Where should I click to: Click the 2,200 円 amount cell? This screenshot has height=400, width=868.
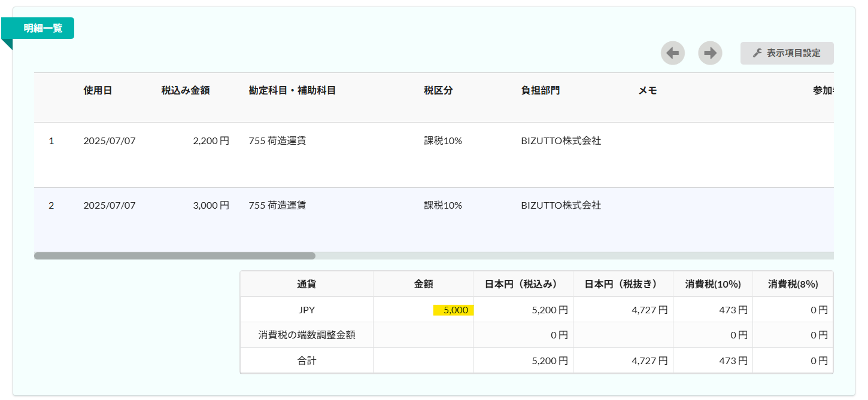pos(211,141)
